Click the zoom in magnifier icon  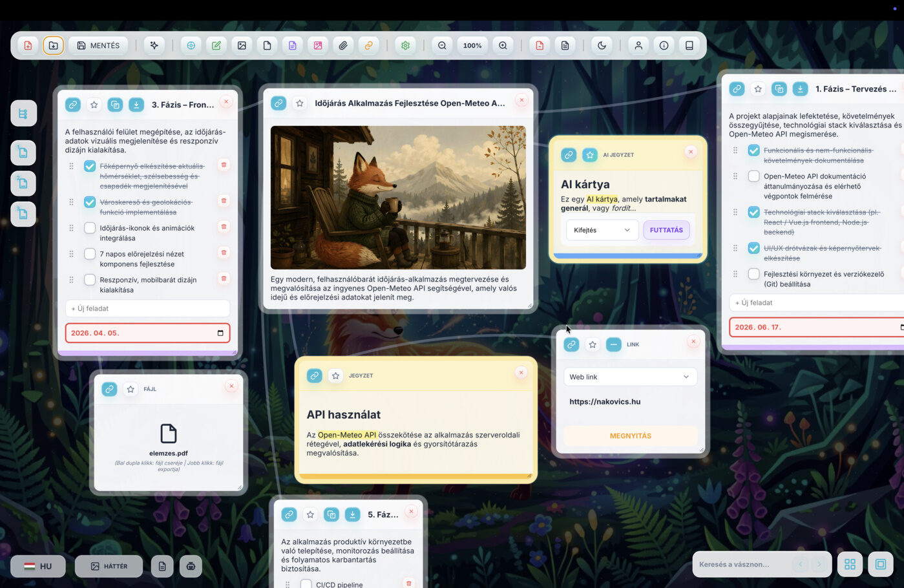503,45
